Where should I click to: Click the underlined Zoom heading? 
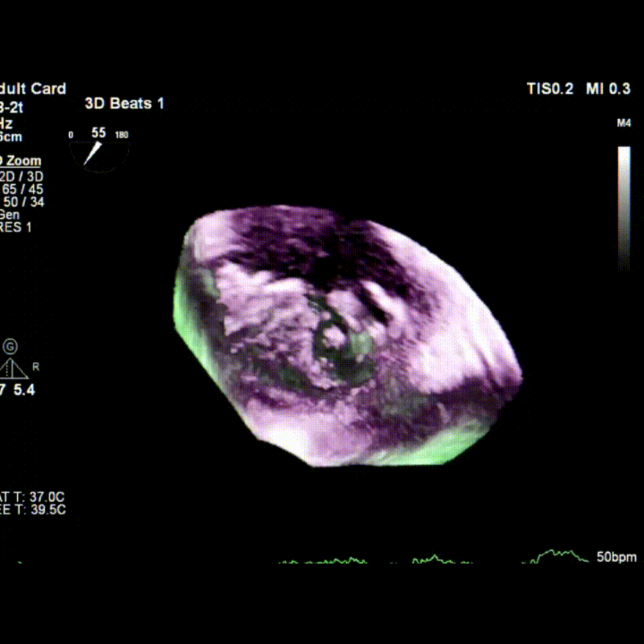21,160
